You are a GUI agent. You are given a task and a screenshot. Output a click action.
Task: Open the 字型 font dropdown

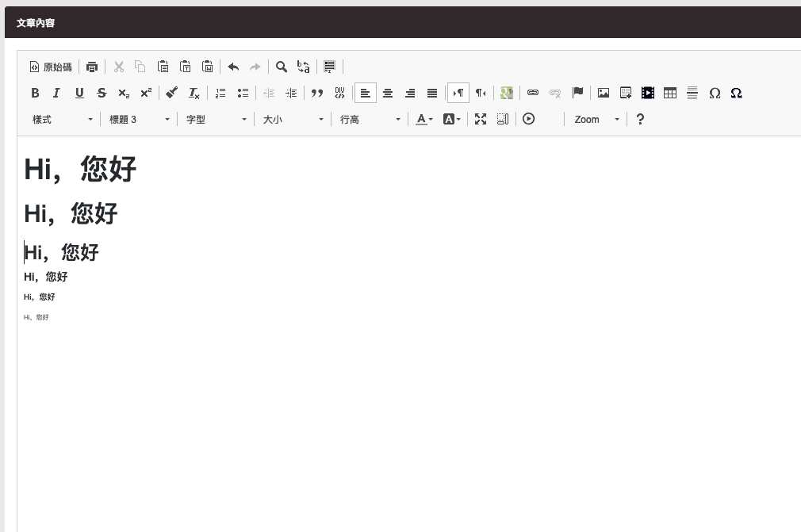tap(217, 119)
